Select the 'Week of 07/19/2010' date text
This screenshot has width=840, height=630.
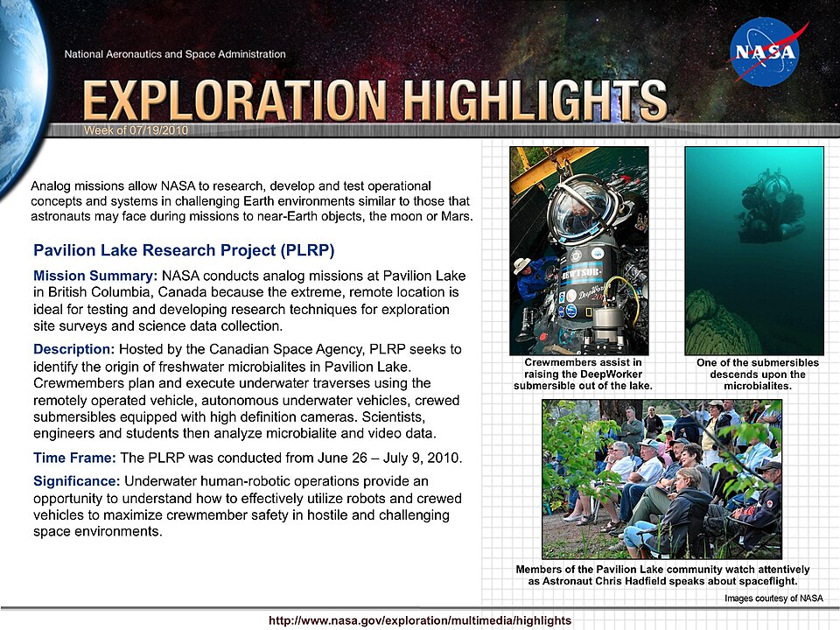[136, 130]
